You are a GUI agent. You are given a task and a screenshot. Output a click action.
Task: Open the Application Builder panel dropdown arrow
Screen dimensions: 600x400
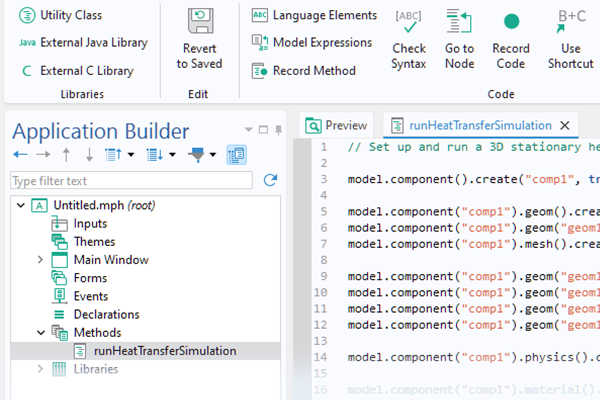249,130
